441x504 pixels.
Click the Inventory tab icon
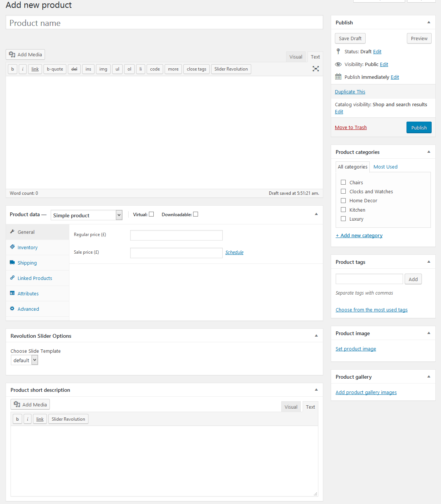[x=12, y=247]
